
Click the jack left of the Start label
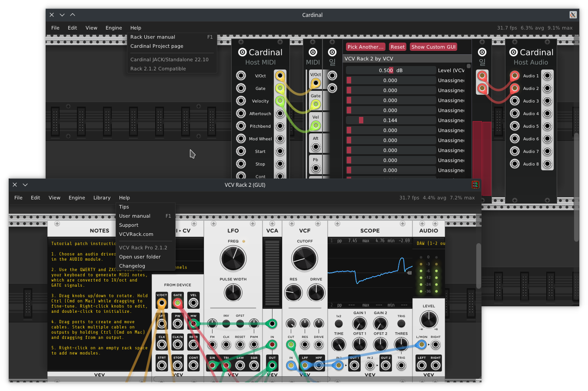click(x=241, y=151)
